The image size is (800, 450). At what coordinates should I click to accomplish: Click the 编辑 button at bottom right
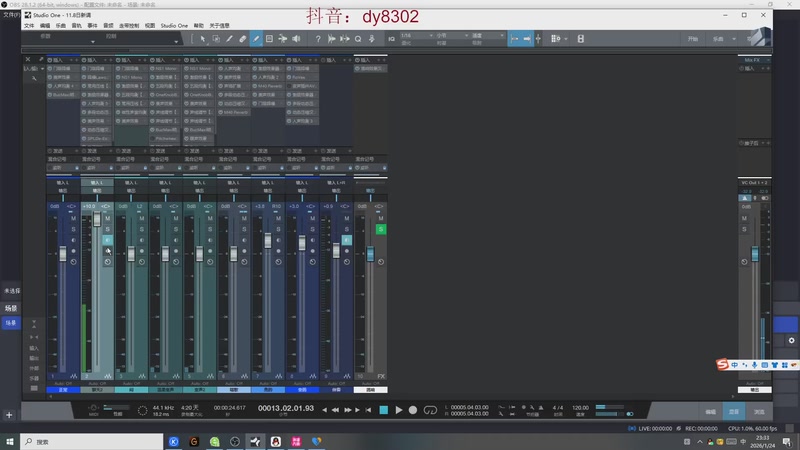click(711, 411)
